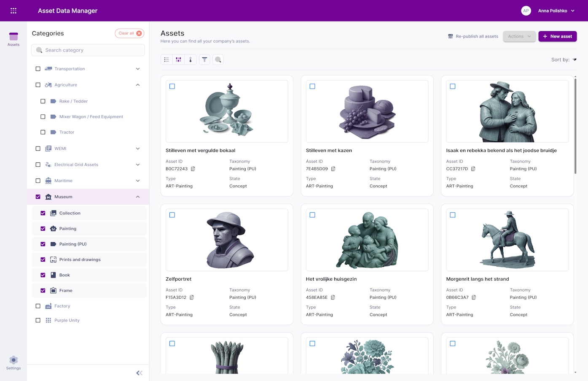This screenshot has height=381, width=588.
Task: Click the AP user avatar
Action: click(x=526, y=11)
